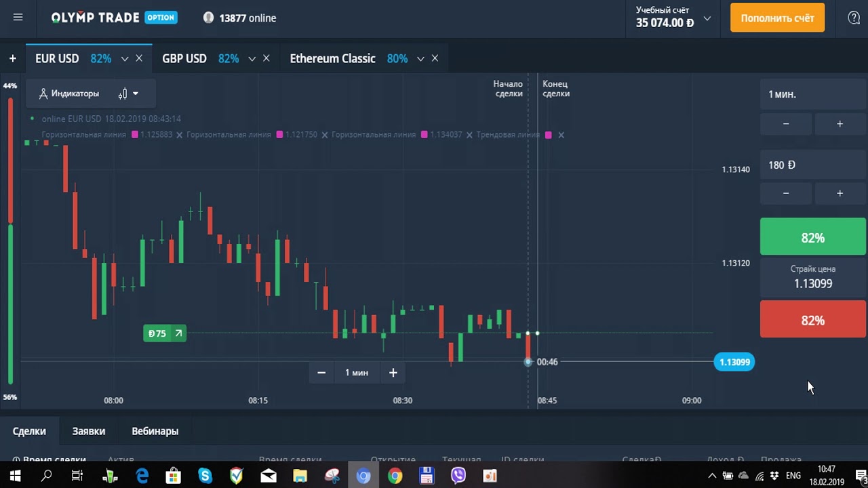Open the help question-mark icon
The width and height of the screenshot is (868, 488).
click(854, 18)
